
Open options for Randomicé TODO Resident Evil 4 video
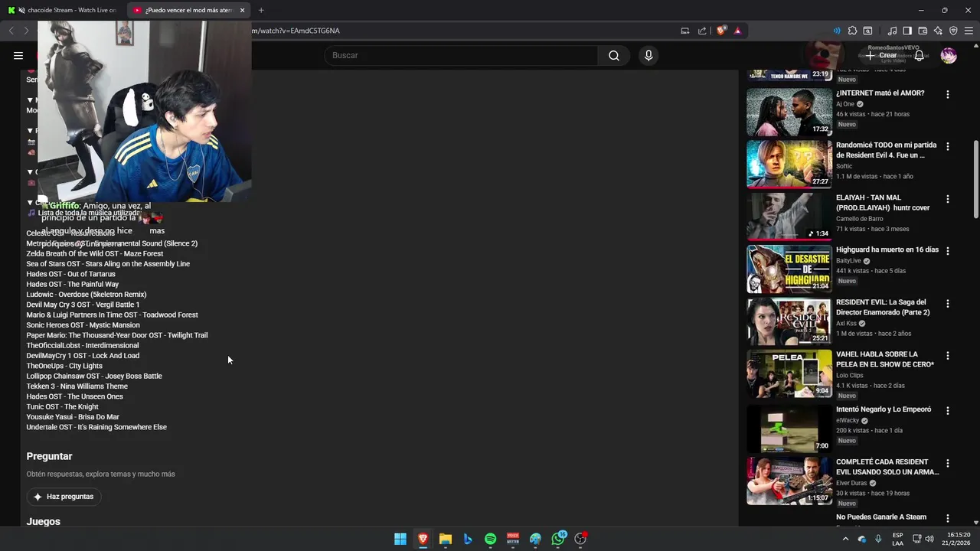[948, 146]
